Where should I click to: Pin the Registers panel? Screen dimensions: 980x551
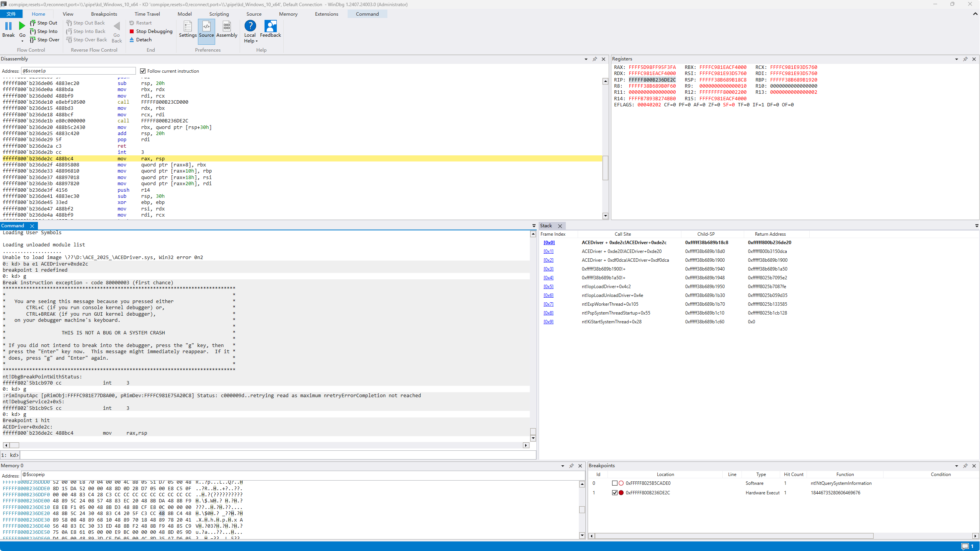tap(965, 59)
